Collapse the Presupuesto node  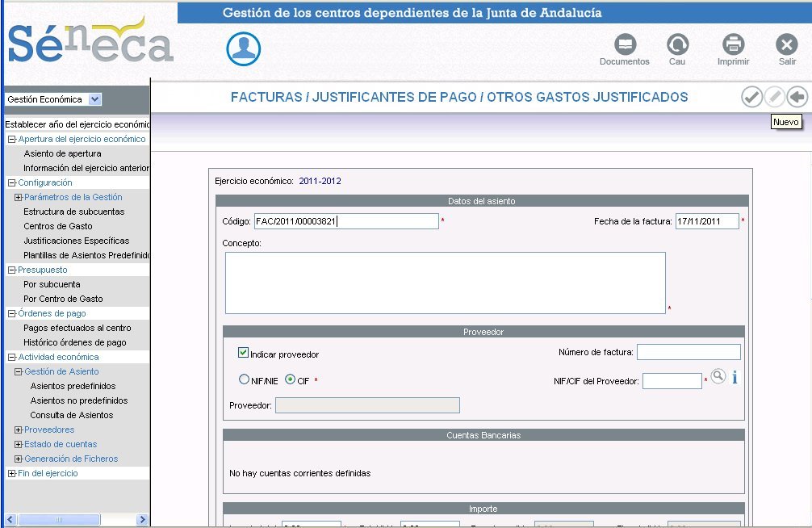[11, 270]
